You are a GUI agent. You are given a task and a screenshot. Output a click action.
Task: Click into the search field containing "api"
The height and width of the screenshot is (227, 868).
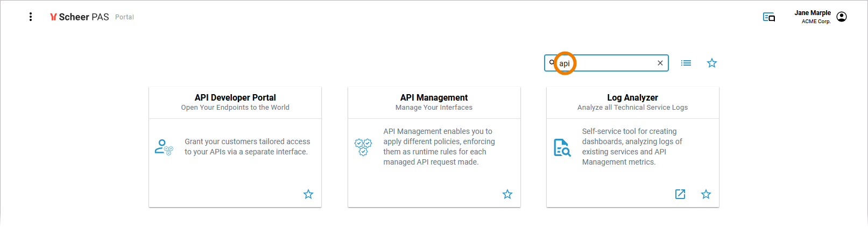pyautogui.click(x=608, y=63)
